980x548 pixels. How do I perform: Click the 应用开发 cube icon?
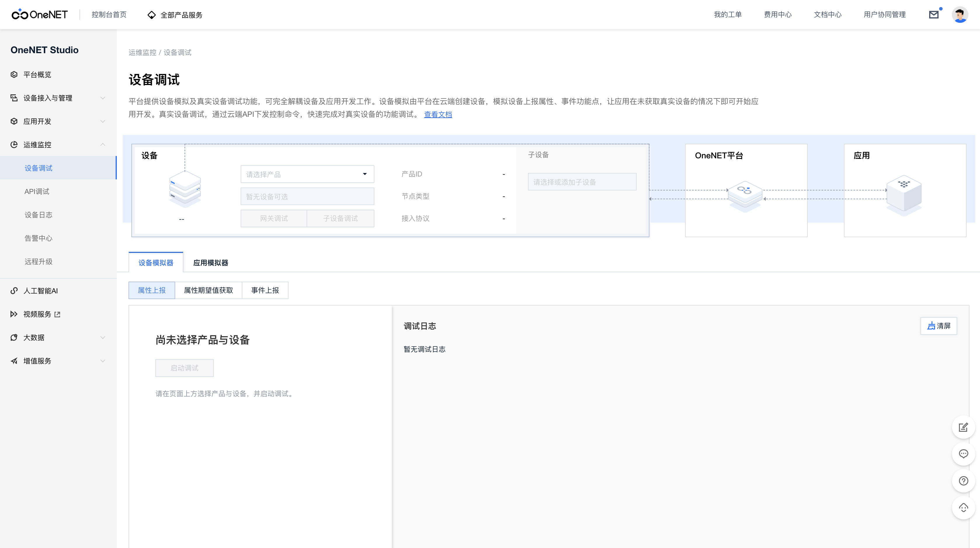coord(14,121)
